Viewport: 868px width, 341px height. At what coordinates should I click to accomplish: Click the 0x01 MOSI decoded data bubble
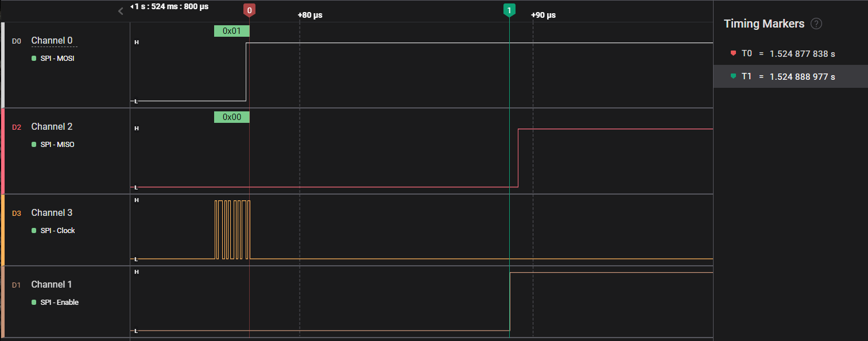tap(231, 31)
